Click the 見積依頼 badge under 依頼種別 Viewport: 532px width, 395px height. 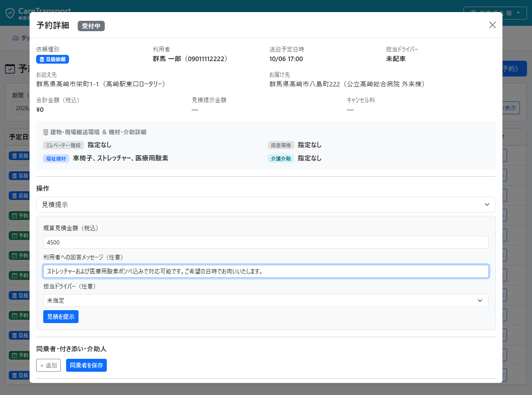click(52, 59)
